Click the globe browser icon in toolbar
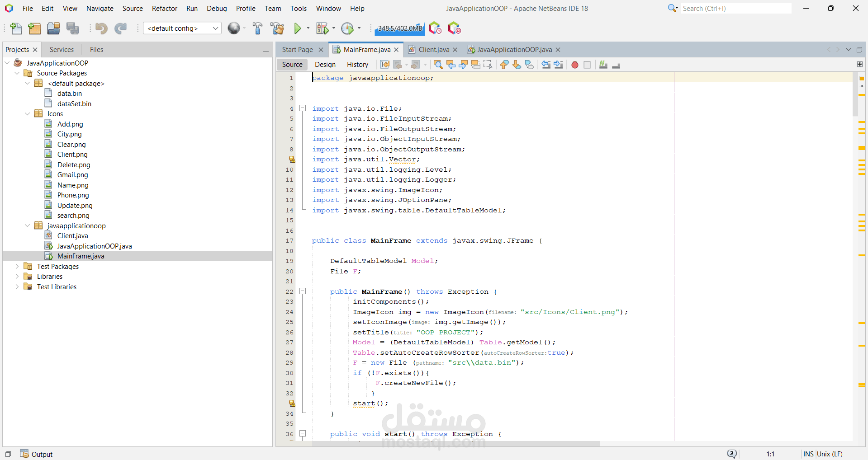This screenshot has height=460, width=868. click(234, 28)
